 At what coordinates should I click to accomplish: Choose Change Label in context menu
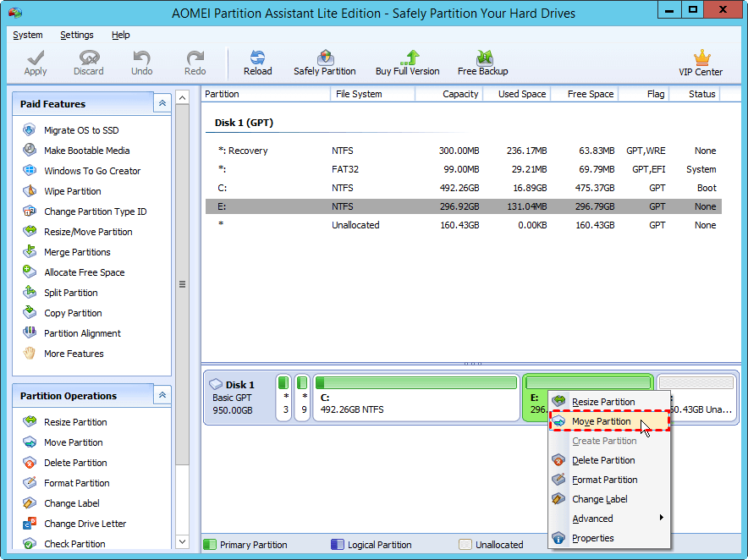point(609,499)
